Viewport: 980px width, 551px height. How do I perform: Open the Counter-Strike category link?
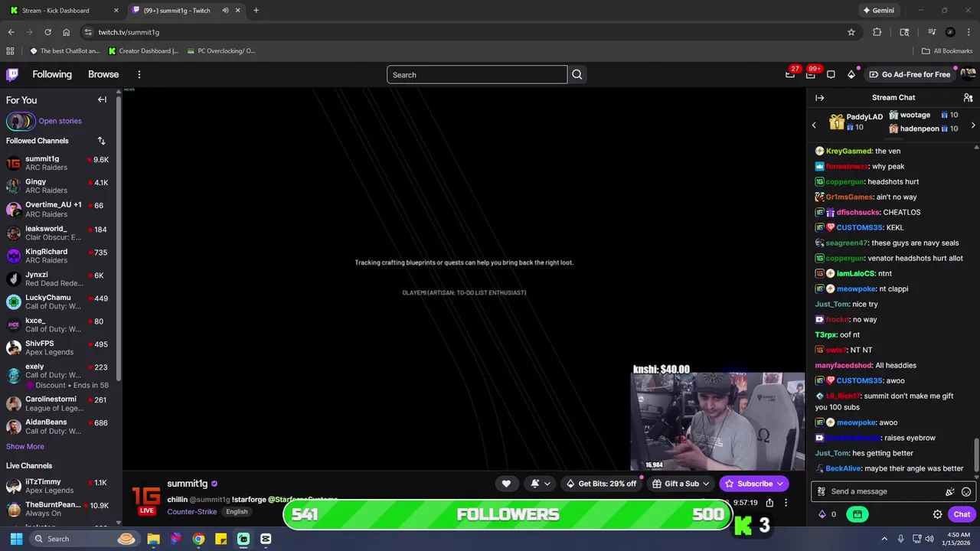(x=192, y=512)
